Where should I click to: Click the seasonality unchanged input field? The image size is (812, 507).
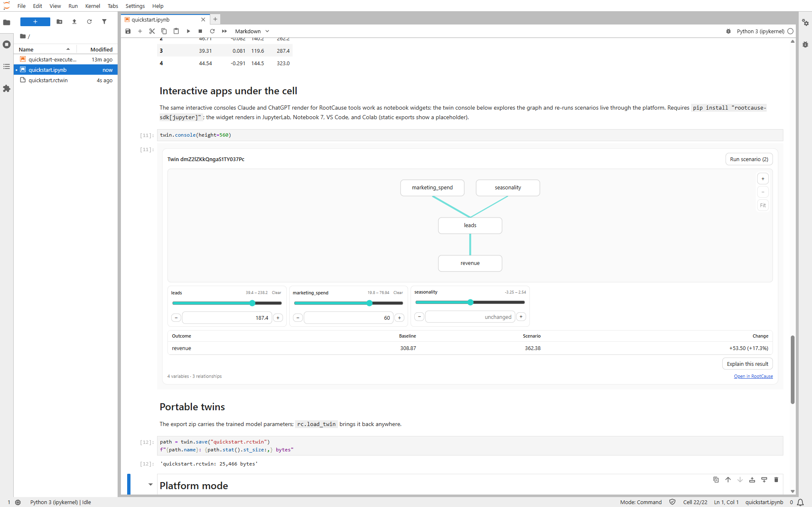pyautogui.click(x=470, y=317)
